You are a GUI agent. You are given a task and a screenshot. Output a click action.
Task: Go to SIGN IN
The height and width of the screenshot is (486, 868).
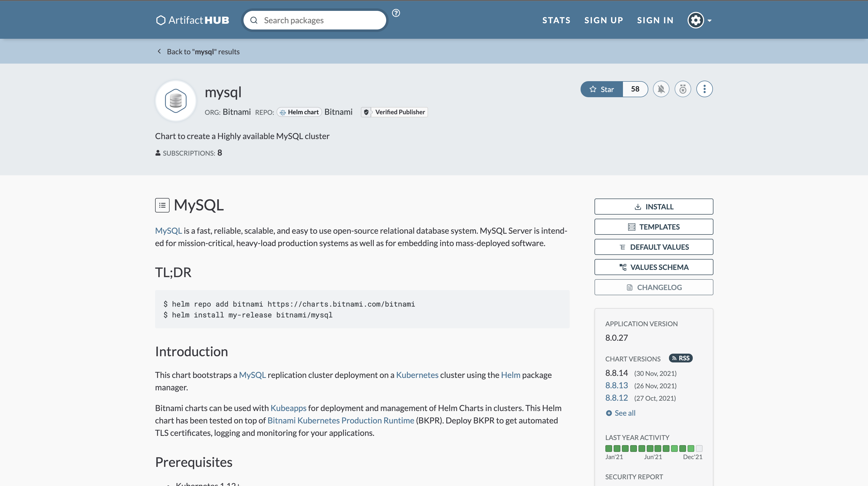pos(655,20)
